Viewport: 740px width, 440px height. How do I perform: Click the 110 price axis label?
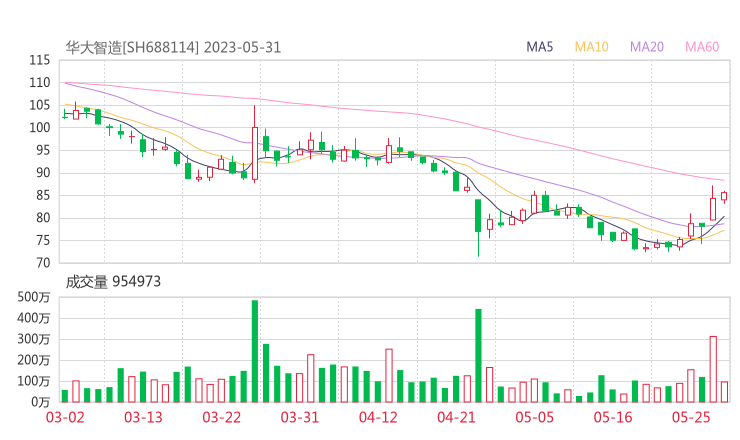tap(40, 83)
